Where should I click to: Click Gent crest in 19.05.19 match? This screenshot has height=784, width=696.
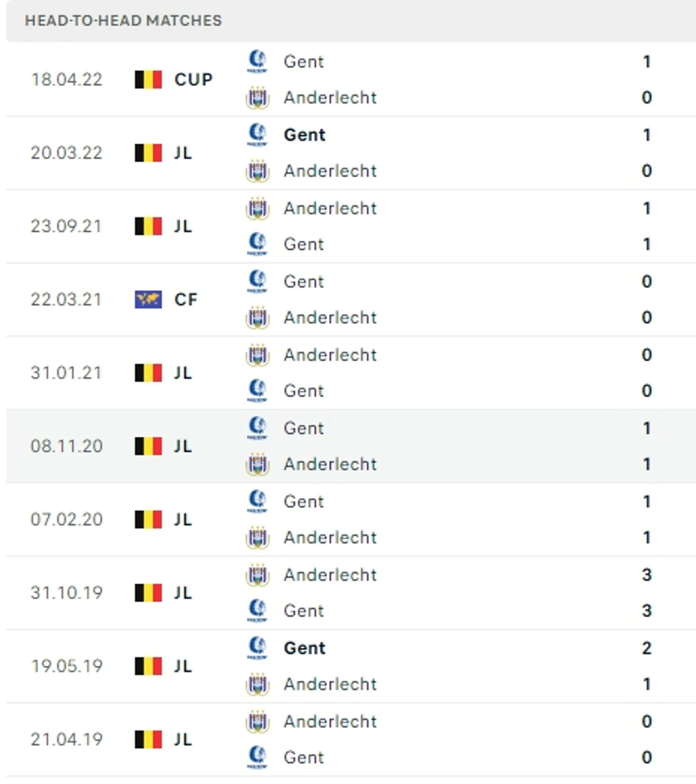coord(257,648)
